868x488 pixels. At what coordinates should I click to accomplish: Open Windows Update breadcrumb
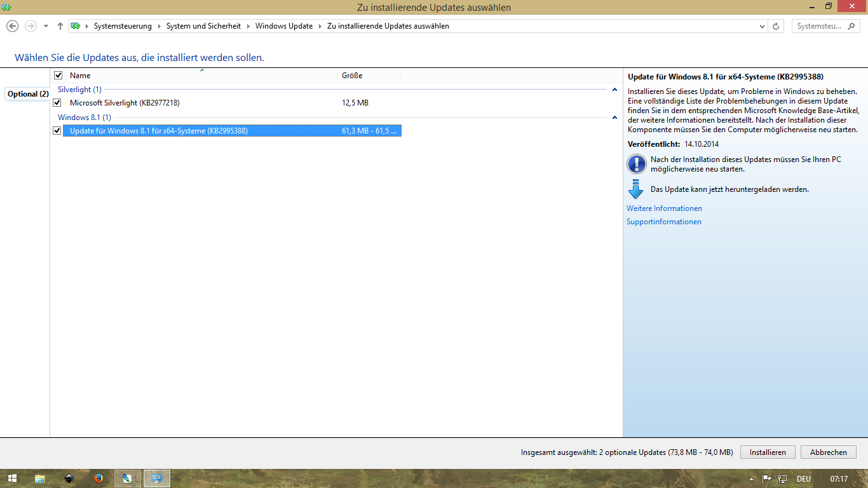(x=284, y=26)
